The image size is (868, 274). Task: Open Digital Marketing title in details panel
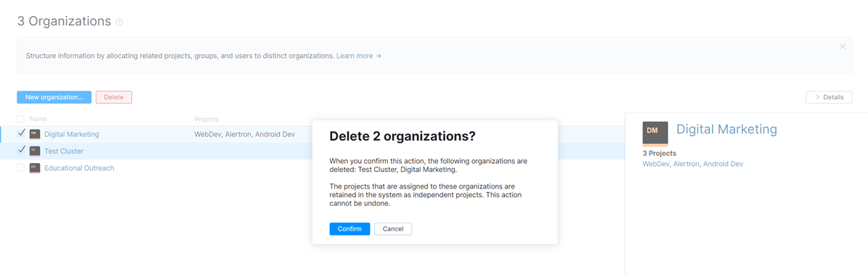(x=727, y=130)
